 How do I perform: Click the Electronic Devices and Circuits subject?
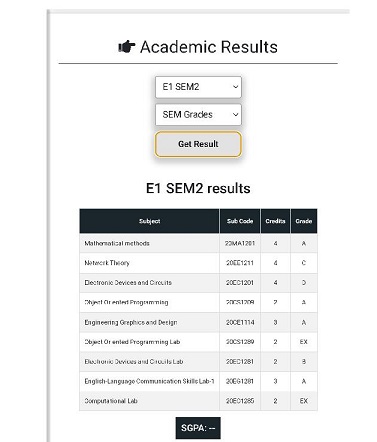pos(128,283)
